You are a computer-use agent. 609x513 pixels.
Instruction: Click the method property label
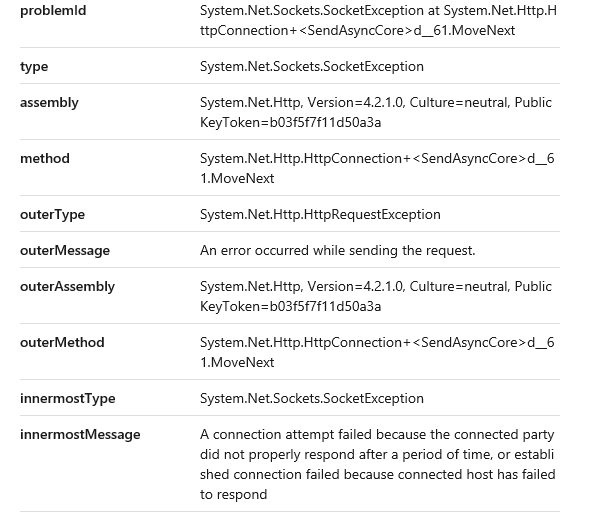(x=45, y=158)
